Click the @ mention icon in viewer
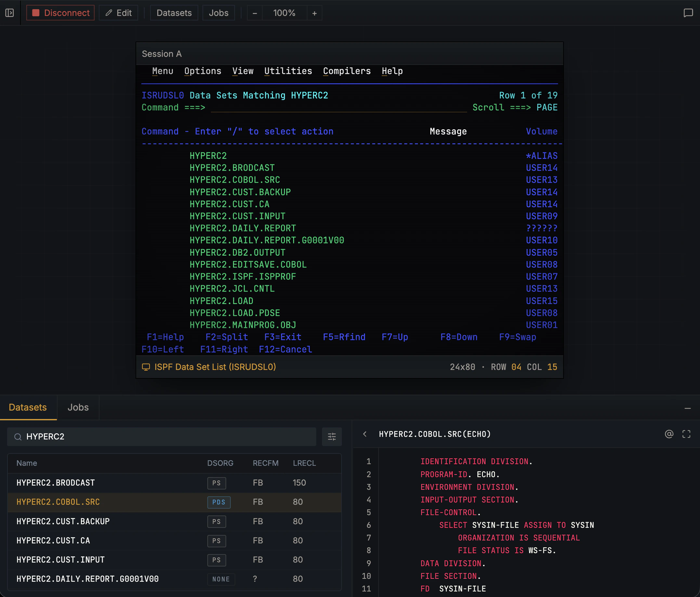The height and width of the screenshot is (597, 700). pyautogui.click(x=669, y=434)
